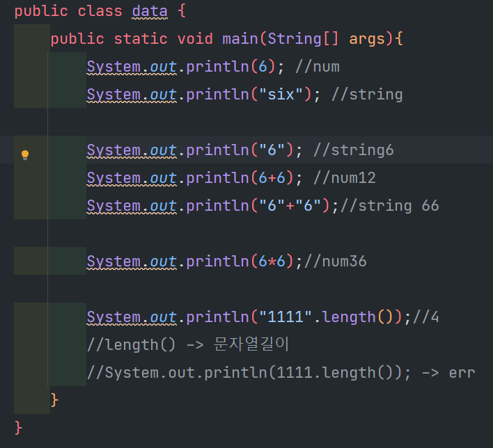
Task: Click the '//string 66' comment
Action: tap(390, 206)
